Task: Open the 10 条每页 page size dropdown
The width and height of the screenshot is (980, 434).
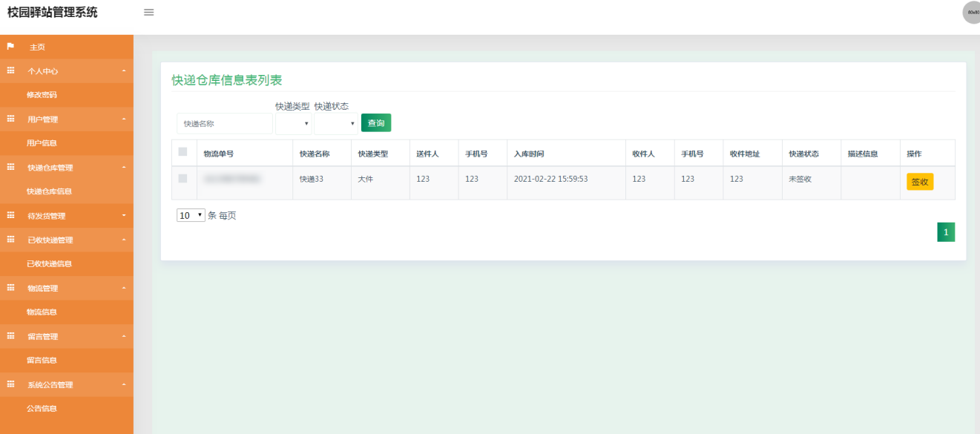Action: (191, 215)
